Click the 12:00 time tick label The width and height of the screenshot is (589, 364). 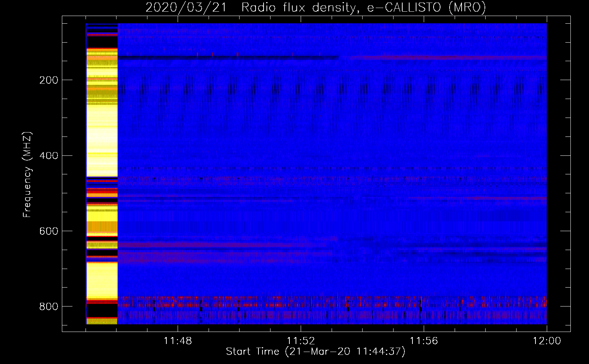pos(547,341)
